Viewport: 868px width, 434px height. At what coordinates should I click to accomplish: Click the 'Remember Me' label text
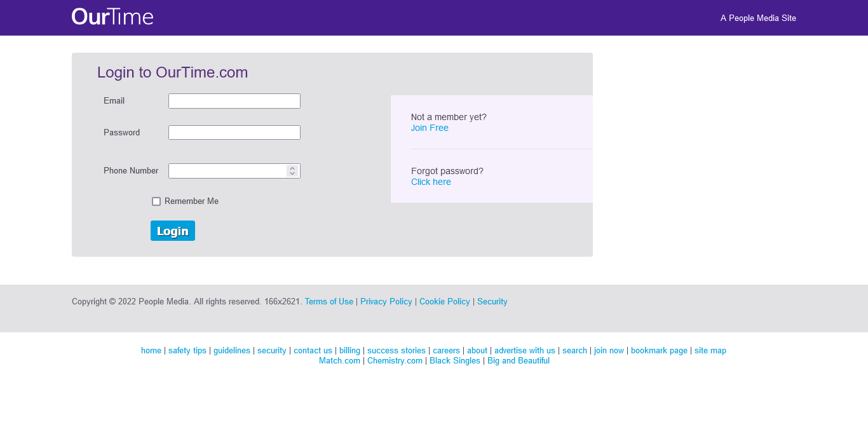pos(191,201)
